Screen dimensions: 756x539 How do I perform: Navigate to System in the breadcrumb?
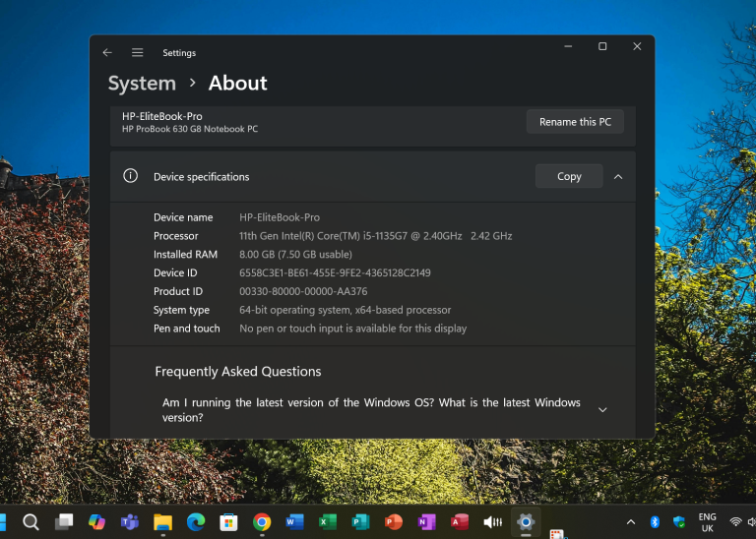142,84
